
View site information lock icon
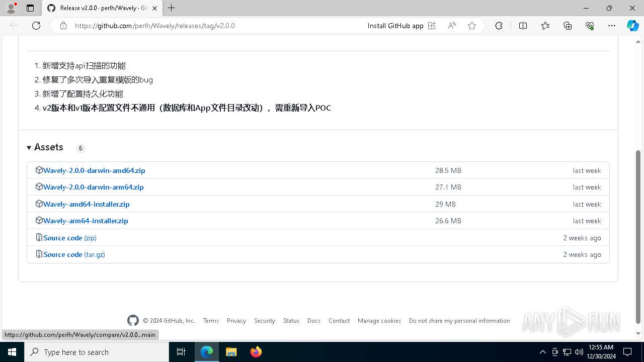click(63, 26)
